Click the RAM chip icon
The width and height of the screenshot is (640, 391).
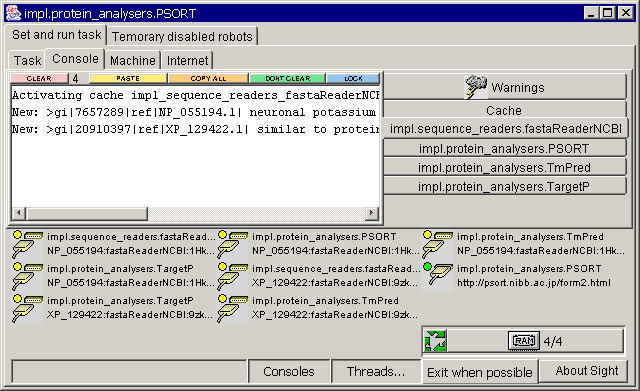tap(524, 341)
